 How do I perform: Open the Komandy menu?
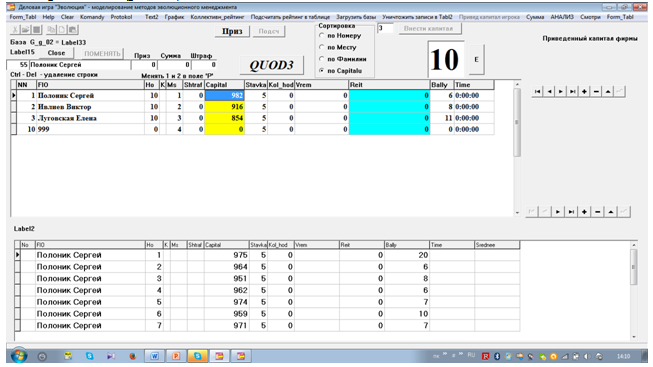pyautogui.click(x=92, y=17)
